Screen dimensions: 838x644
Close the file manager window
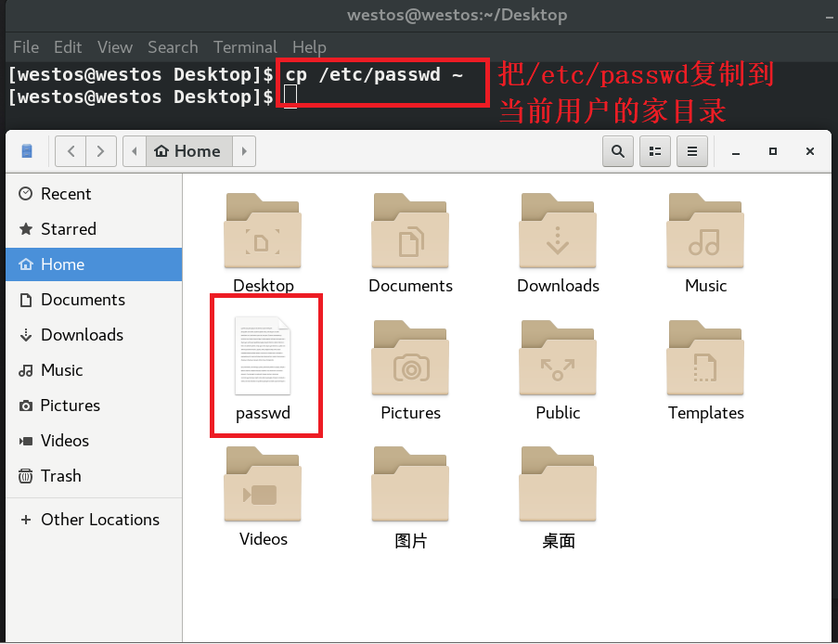(810, 152)
